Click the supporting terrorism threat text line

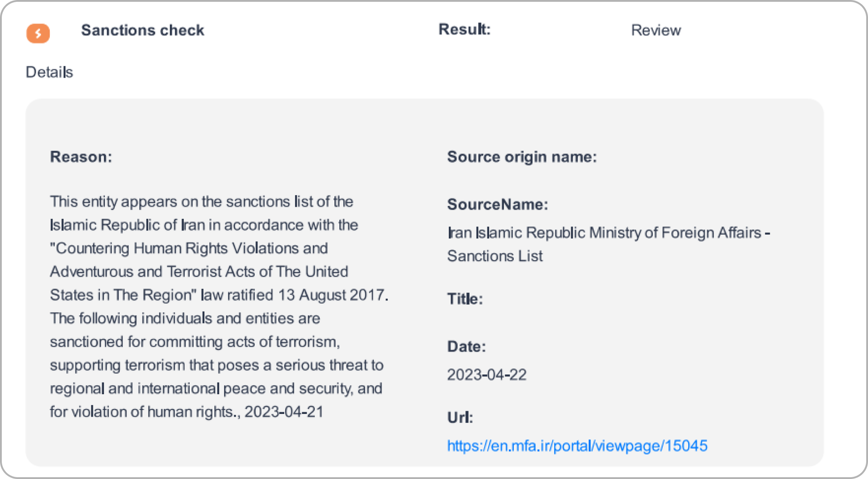point(217,365)
